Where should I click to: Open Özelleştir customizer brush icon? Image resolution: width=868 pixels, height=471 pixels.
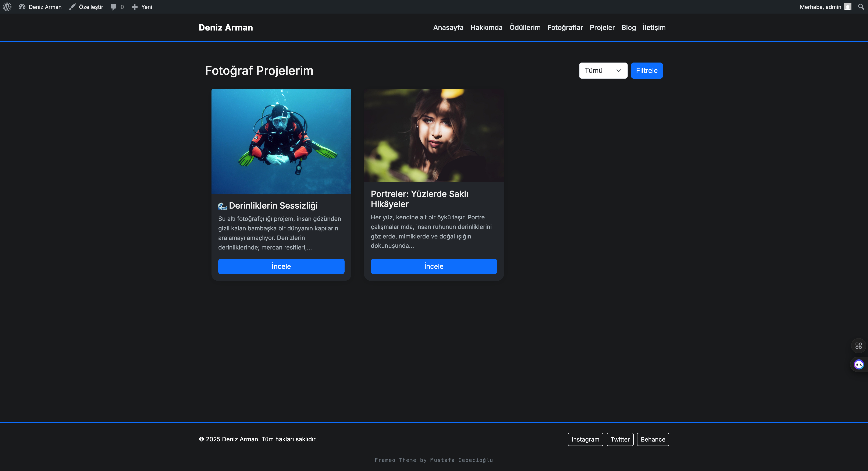coord(72,7)
